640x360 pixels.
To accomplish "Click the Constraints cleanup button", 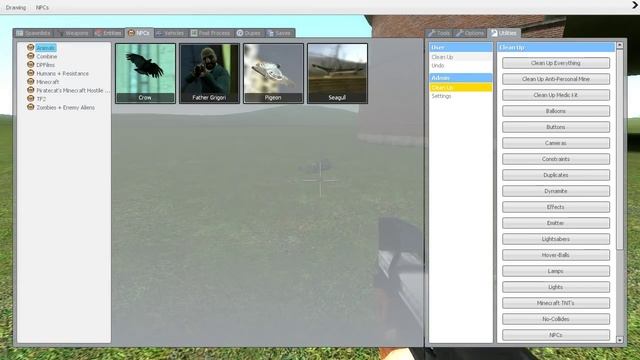I will click(556, 159).
